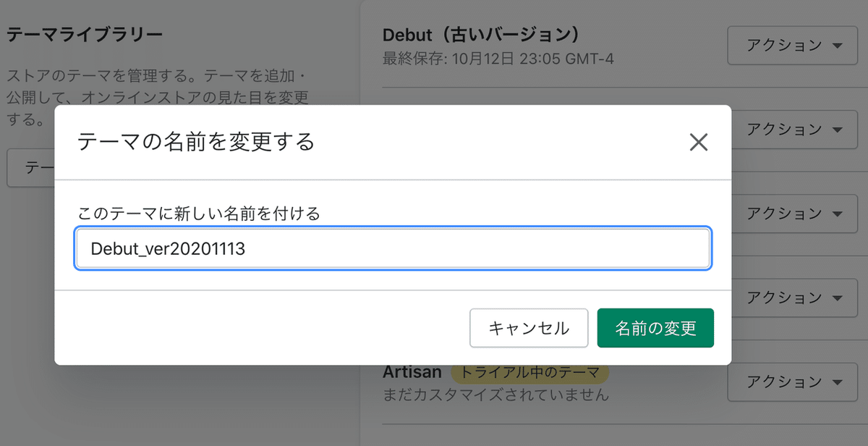Image resolution: width=868 pixels, height=446 pixels.
Task: Click the 最終保存 timestamp text
Action: [498, 58]
